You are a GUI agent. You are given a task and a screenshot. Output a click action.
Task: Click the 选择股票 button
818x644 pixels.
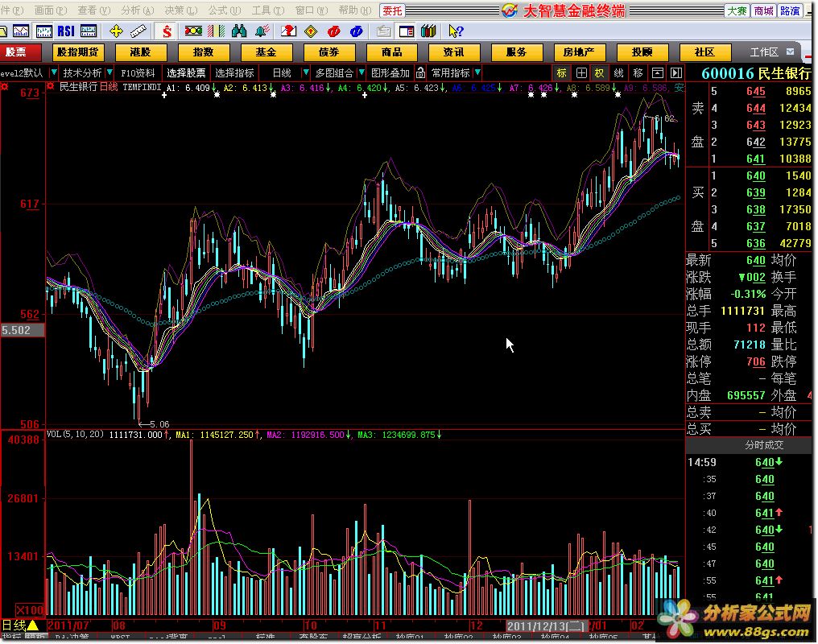click(186, 73)
